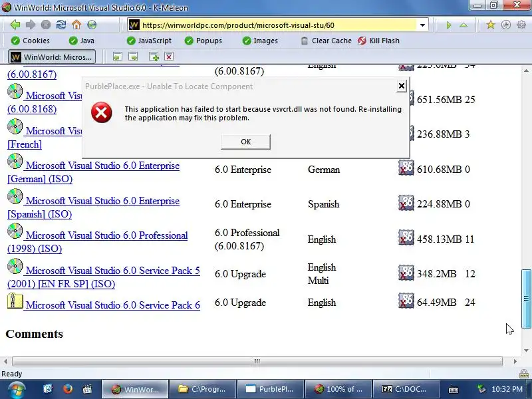Launch Firefox from the quick launch bar
The width and height of the screenshot is (532, 399).
point(68,389)
